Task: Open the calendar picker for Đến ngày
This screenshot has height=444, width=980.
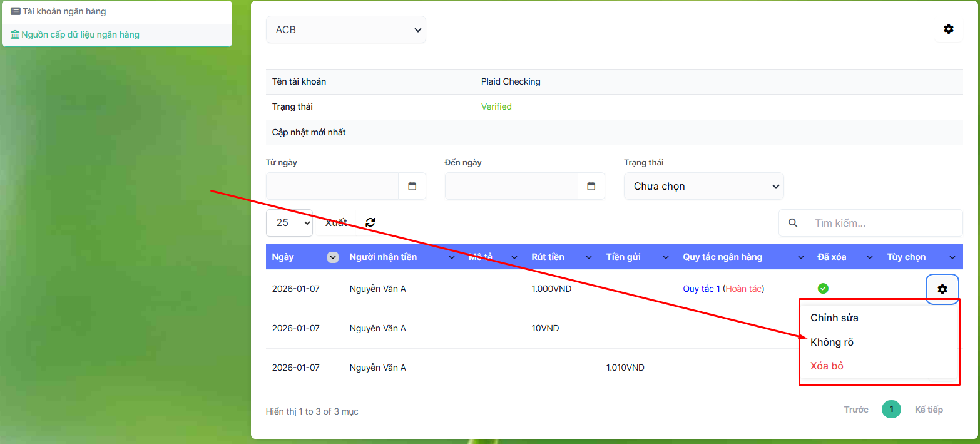Action: pos(591,186)
